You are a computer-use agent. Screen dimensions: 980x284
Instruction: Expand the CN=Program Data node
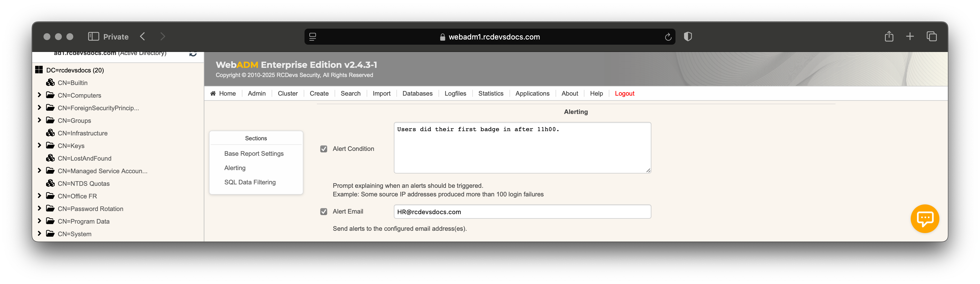click(x=39, y=220)
